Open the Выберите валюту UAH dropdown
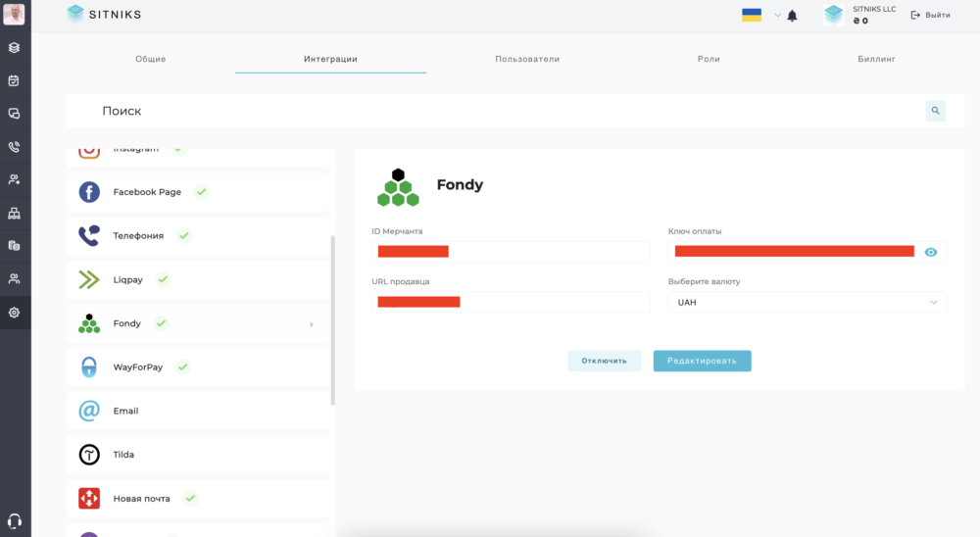 [807, 302]
